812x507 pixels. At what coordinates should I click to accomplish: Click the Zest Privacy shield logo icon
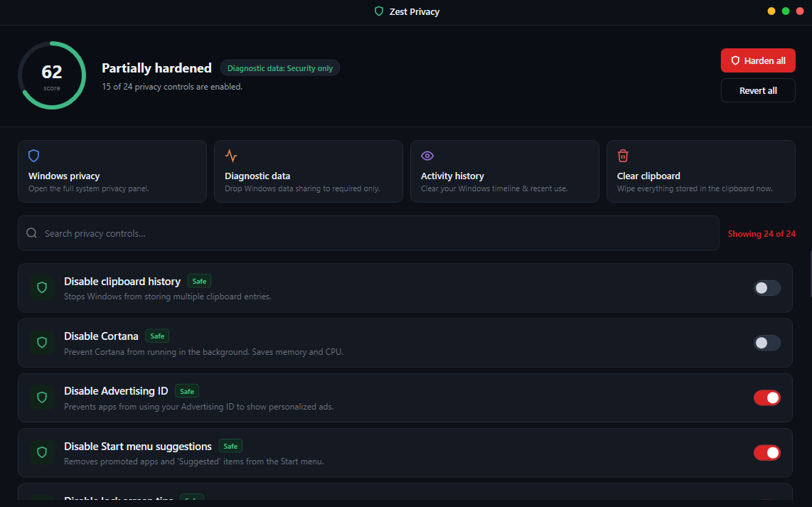(378, 11)
